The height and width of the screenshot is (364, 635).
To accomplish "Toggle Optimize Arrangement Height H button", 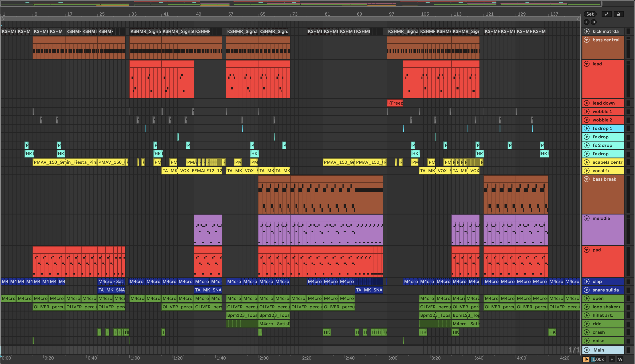I will coord(612,359).
